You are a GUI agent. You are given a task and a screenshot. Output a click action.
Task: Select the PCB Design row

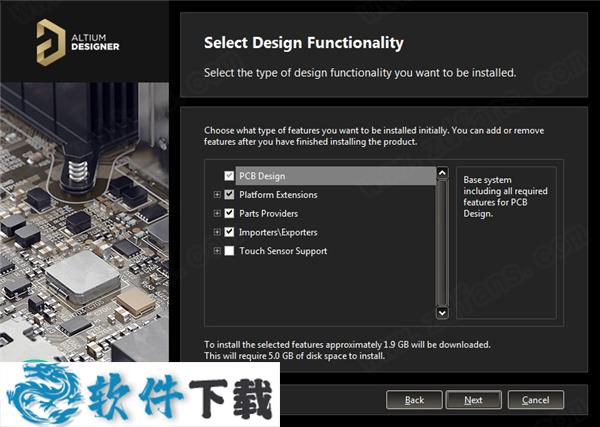coord(336,176)
